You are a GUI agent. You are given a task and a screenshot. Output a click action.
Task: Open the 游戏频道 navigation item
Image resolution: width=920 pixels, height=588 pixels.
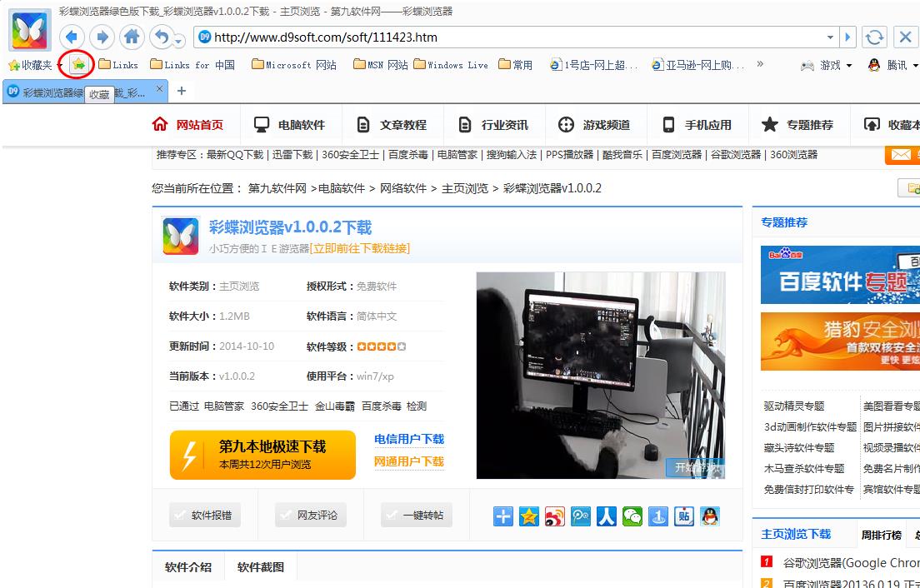[x=594, y=125]
